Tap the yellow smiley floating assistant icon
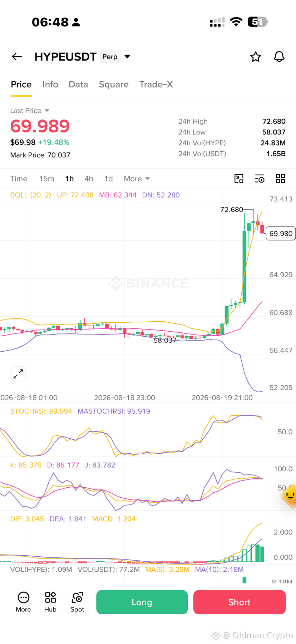 click(x=289, y=496)
